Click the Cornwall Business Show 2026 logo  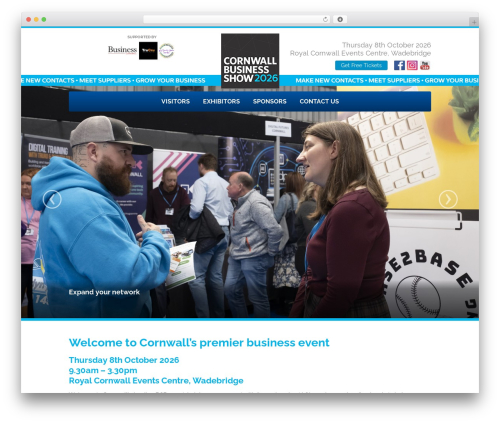[x=250, y=61]
